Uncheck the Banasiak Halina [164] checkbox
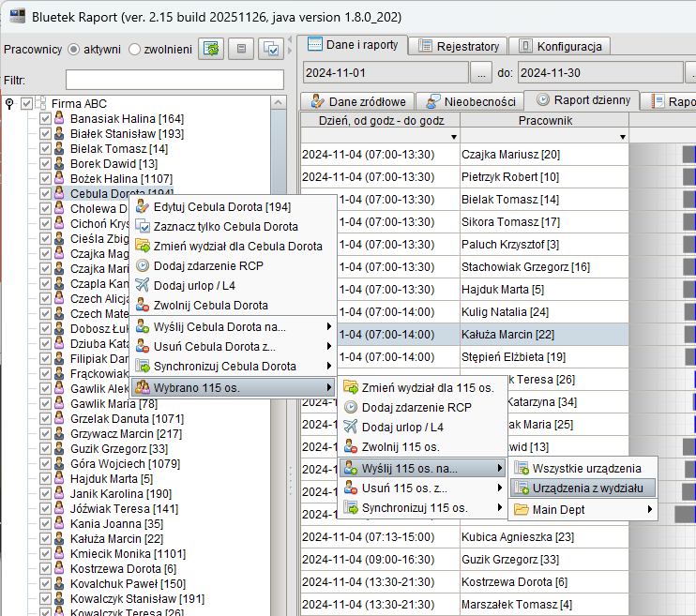The width and height of the screenshot is (696, 616). (x=44, y=119)
